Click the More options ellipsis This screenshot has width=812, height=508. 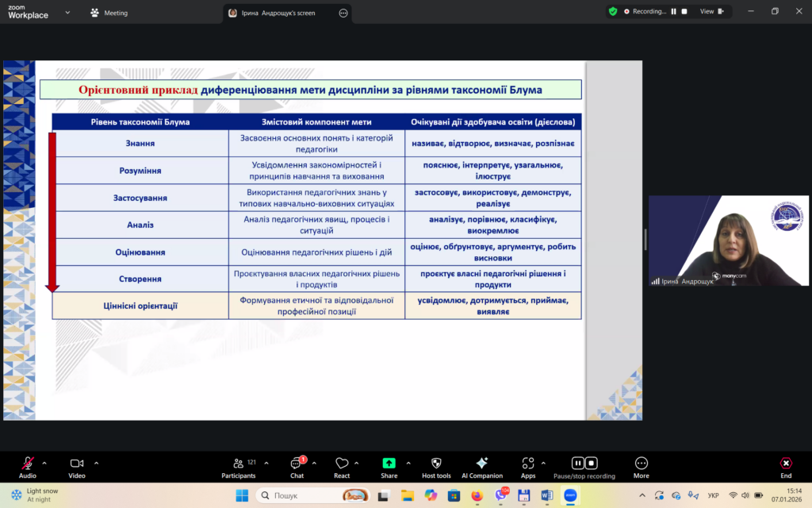pos(641,464)
